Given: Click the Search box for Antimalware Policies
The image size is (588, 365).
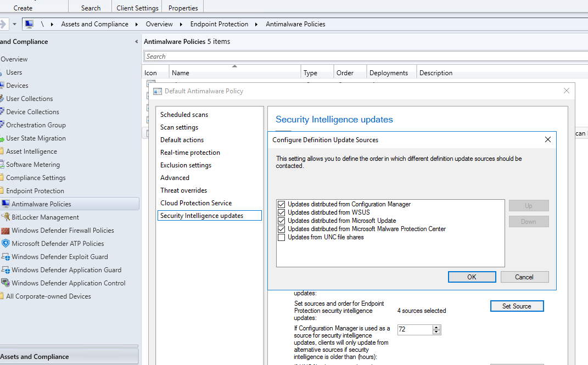Looking at the screenshot, I should tap(366, 56).
